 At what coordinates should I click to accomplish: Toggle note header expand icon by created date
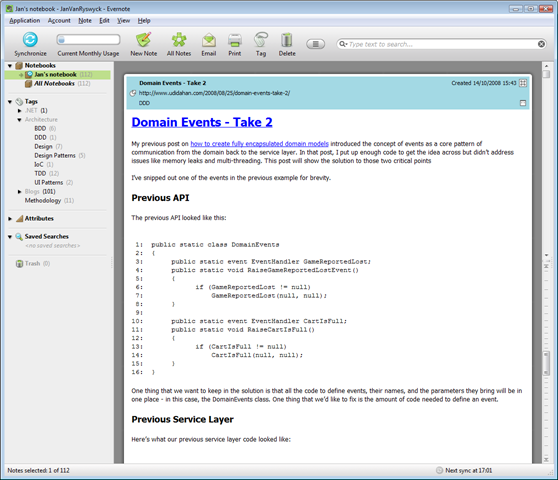523,83
